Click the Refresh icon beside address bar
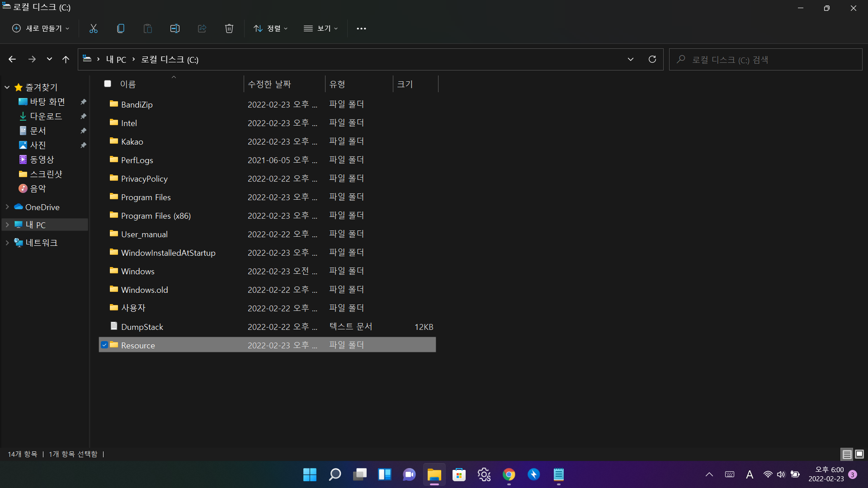This screenshot has width=868, height=488. click(x=652, y=59)
